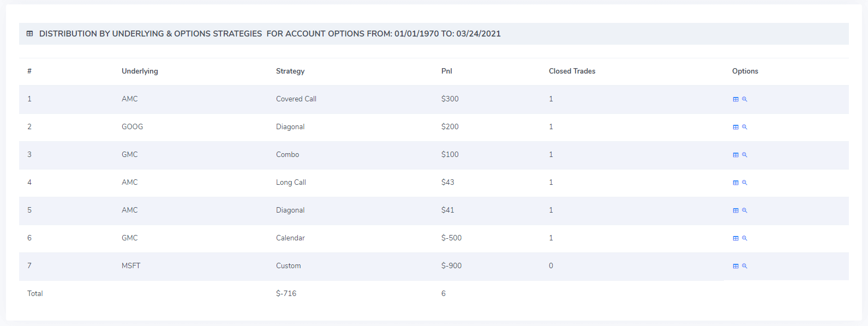Click magnifier icon in AMC Covered Call row

coord(744,99)
